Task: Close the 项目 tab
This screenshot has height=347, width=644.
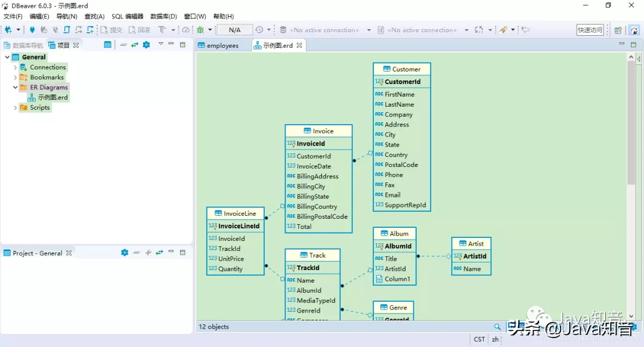Action: (x=76, y=45)
